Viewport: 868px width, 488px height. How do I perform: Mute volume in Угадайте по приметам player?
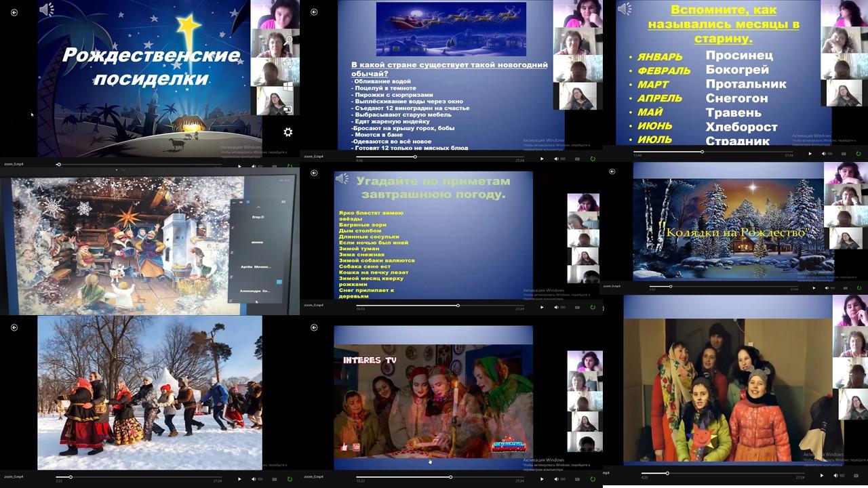pos(556,307)
